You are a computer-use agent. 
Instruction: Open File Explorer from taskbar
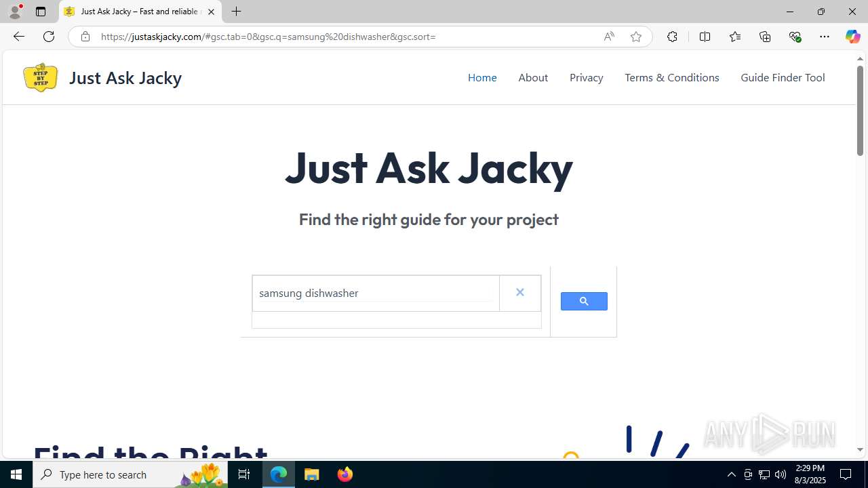[312, 474]
